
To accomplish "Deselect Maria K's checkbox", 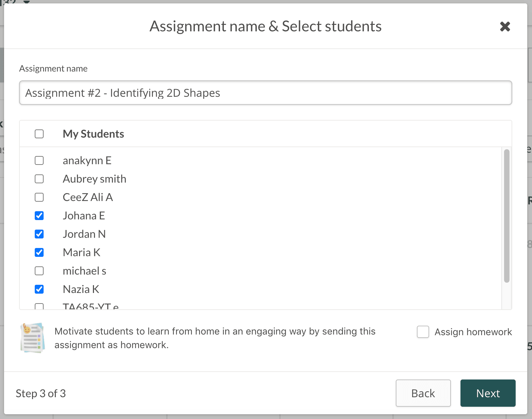I will [39, 252].
